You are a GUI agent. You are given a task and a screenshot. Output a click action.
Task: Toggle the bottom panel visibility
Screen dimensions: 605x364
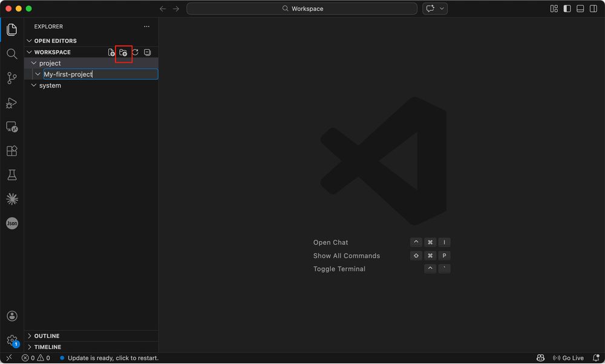(x=580, y=9)
